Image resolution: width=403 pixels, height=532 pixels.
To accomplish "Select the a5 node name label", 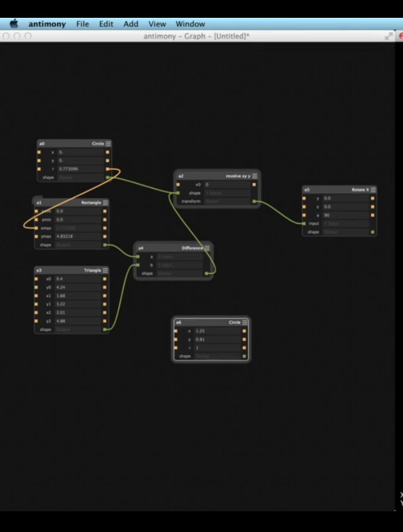I will pyautogui.click(x=307, y=190).
